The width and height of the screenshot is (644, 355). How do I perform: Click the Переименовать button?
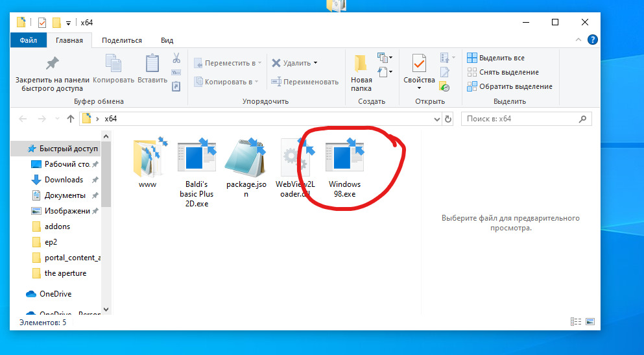tap(305, 82)
